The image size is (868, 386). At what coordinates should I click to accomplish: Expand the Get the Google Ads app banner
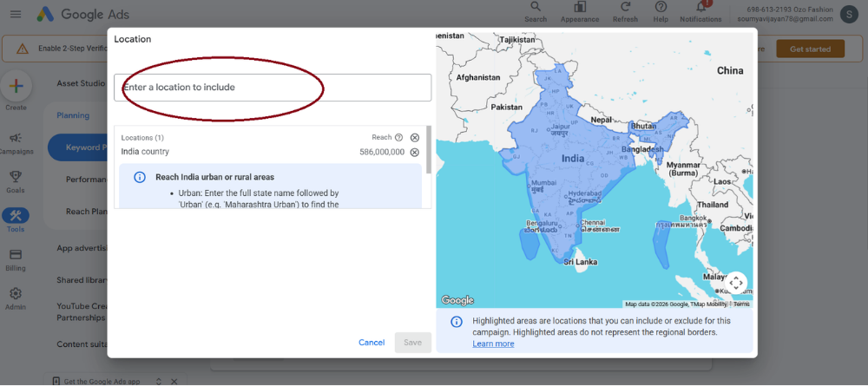point(159,382)
